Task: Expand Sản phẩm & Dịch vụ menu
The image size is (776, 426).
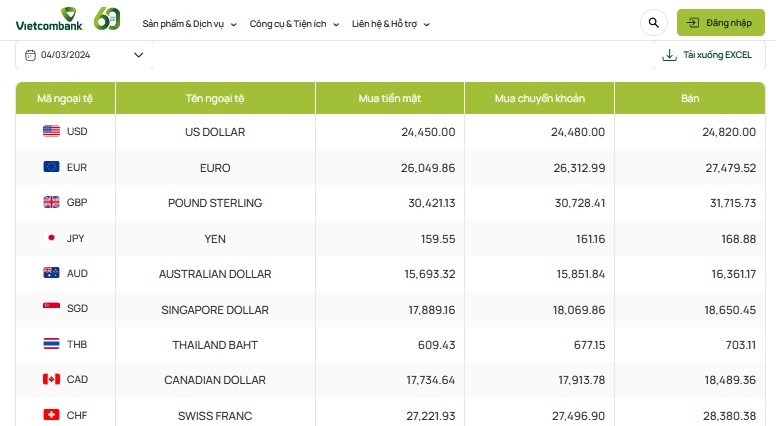Action: pos(190,23)
